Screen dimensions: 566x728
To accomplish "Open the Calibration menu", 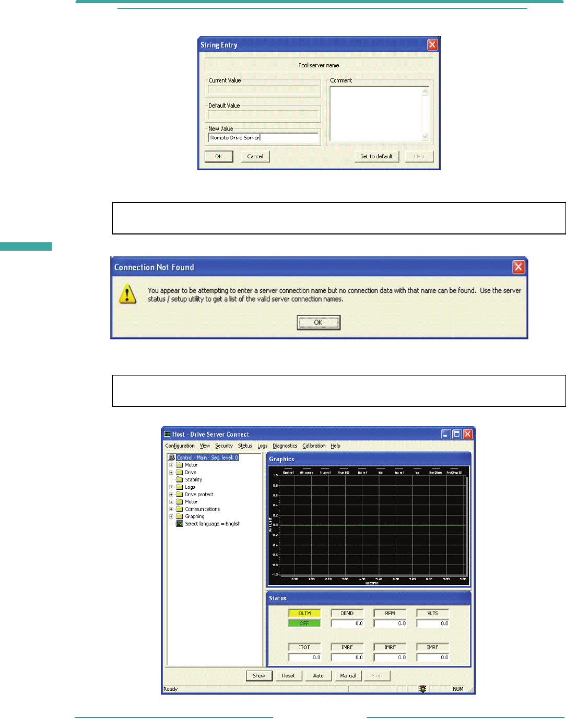I will pyautogui.click(x=314, y=446).
